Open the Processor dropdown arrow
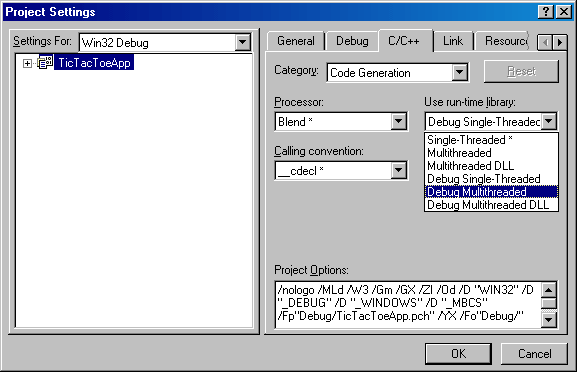This screenshot has height=372, width=577. (399, 121)
